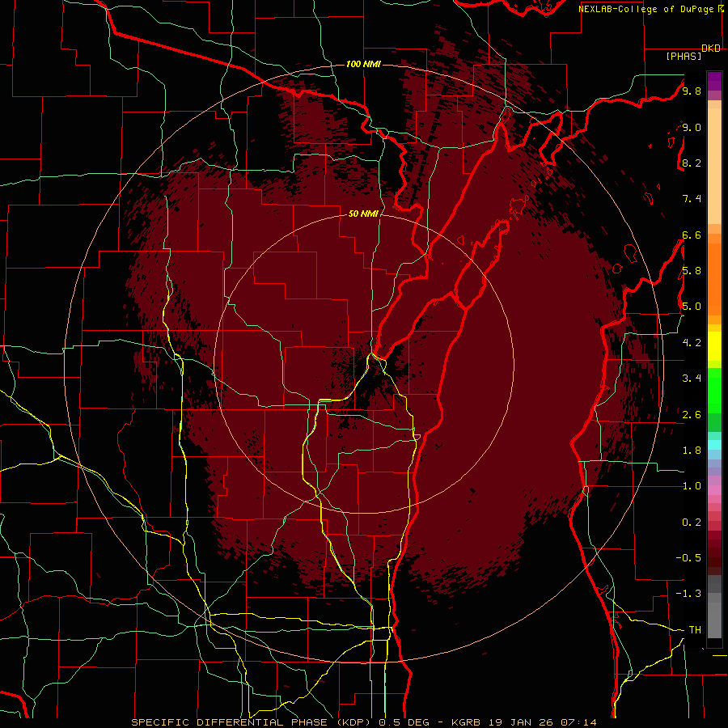Click the 5.0 value on color scale
Viewport: 728px width, 728px height.
click(x=692, y=307)
